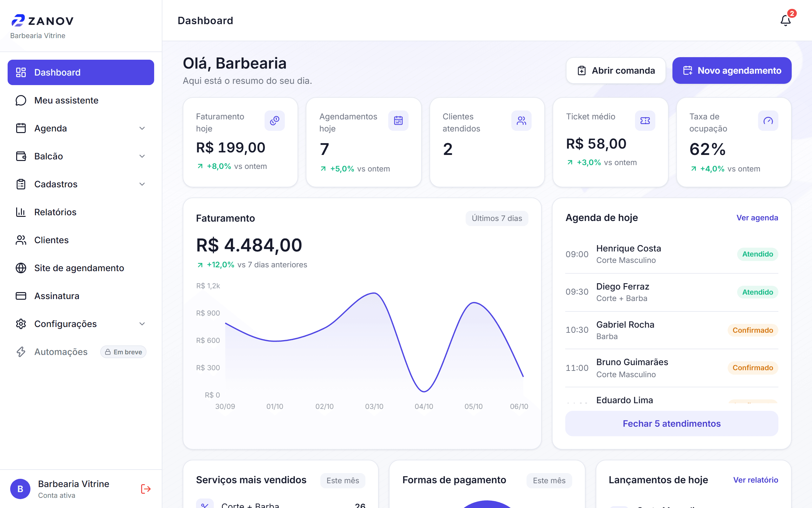Open the Ver agenda link
This screenshot has width=812, height=508.
[757, 218]
